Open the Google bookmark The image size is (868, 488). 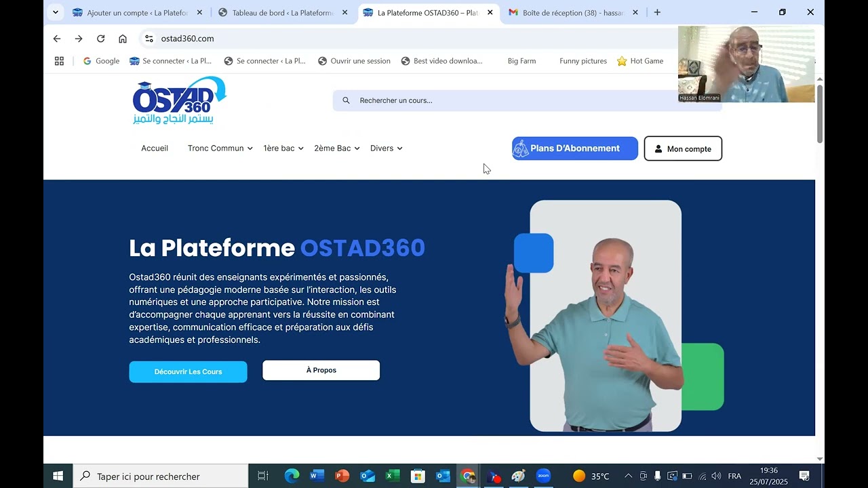click(101, 61)
